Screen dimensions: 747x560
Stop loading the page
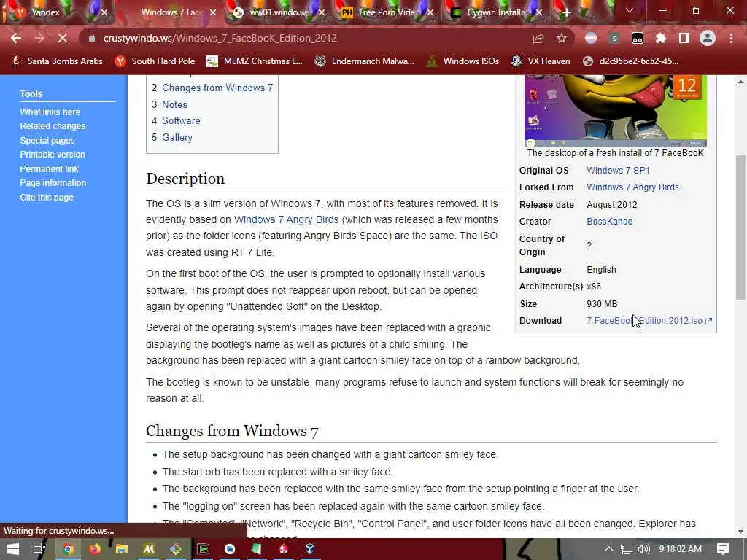(63, 38)
